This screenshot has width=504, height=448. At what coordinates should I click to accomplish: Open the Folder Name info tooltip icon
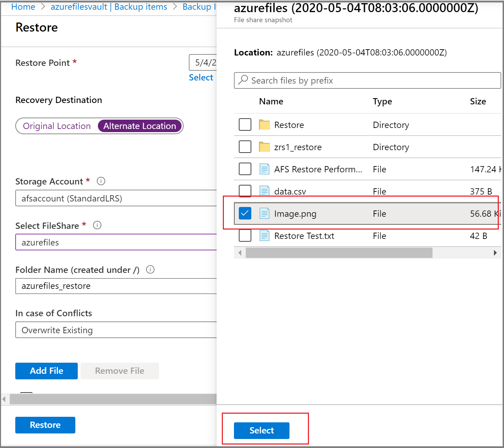(x=150, y=270)
